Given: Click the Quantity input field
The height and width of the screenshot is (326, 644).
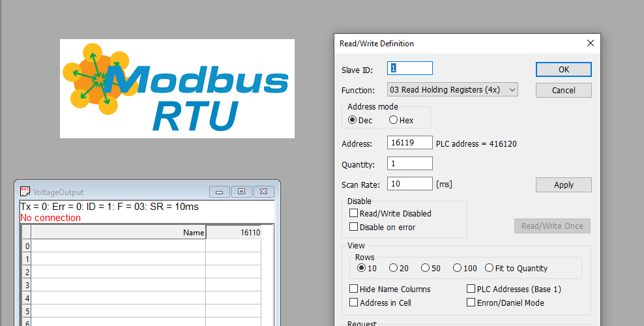Looking at the screenshot, I should pos(410,164).
